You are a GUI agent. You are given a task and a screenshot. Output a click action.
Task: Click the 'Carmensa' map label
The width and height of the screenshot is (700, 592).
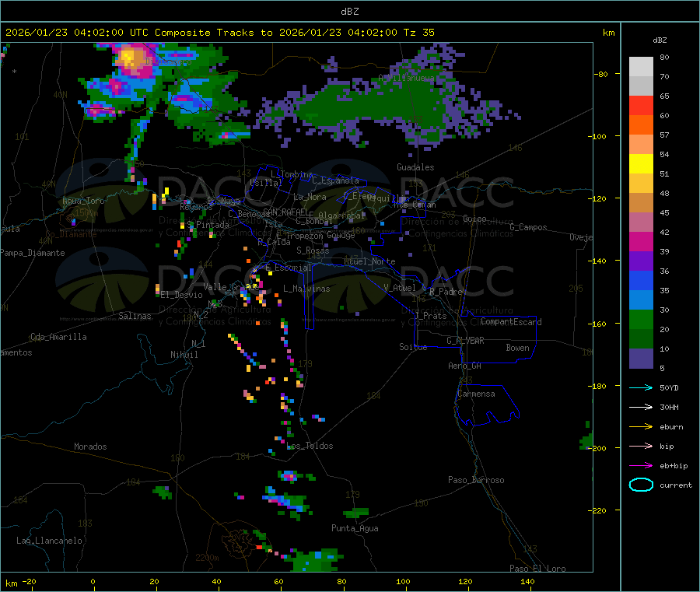(x=476, y=394)
